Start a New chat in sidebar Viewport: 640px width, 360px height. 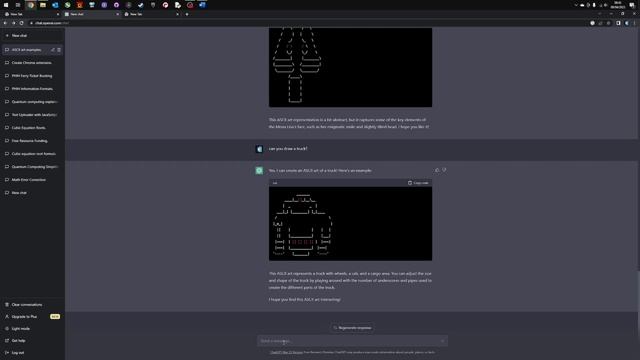click(32, 36)
